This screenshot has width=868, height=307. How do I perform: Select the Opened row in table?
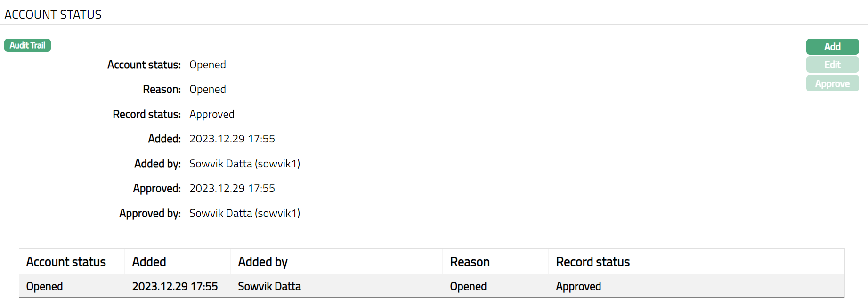point(44,286)
